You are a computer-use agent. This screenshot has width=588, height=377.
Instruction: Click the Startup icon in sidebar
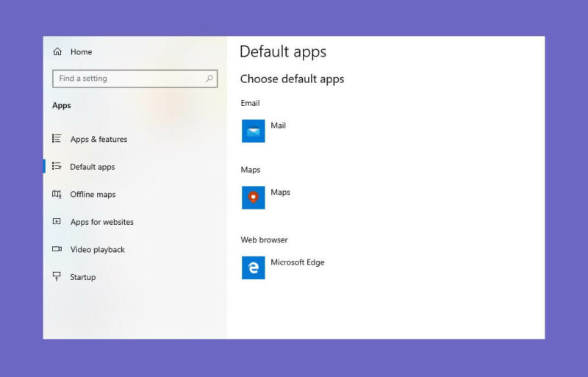(57, 277)
